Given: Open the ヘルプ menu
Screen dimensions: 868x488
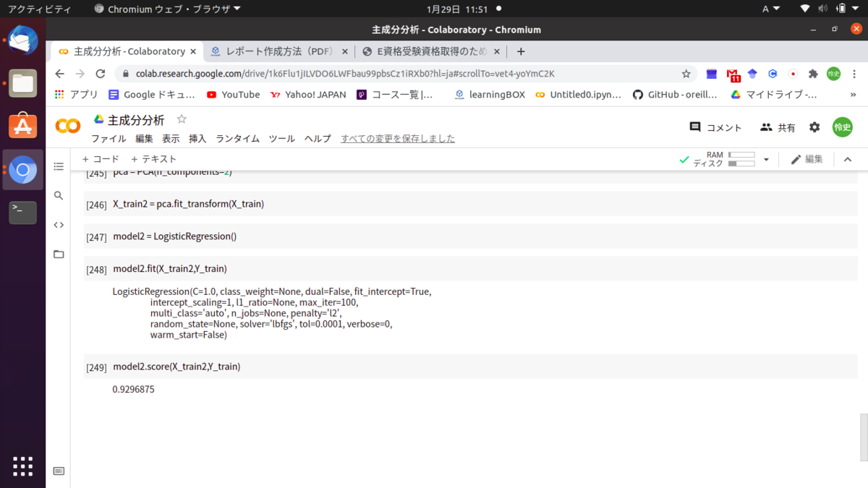Looking at the screenshot, I should tap(318, 139).
